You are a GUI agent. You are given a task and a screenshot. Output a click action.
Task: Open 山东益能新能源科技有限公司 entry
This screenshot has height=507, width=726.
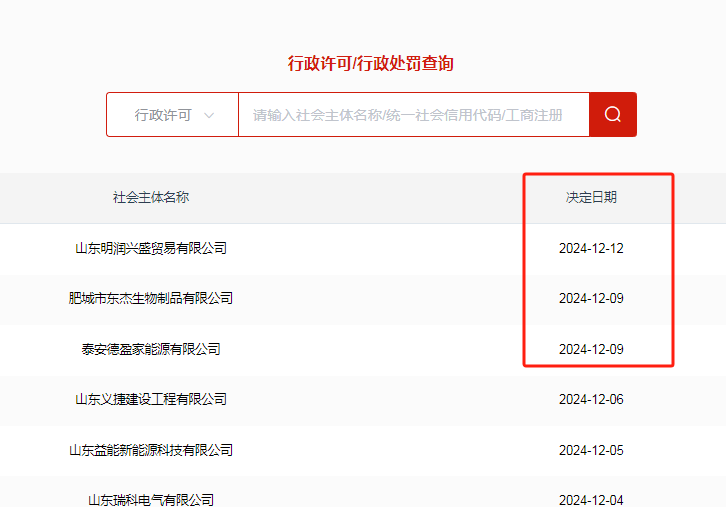[151, 450]
